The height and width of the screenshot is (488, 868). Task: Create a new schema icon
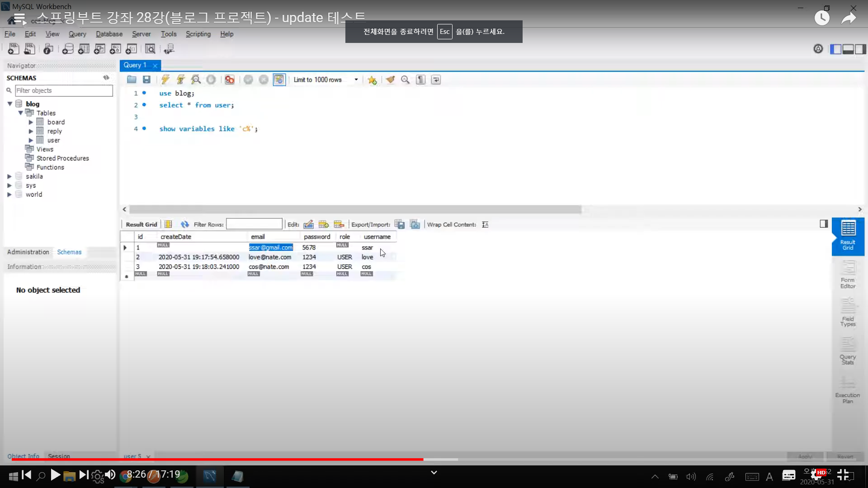pyautogui.click(x=68, y=49)
